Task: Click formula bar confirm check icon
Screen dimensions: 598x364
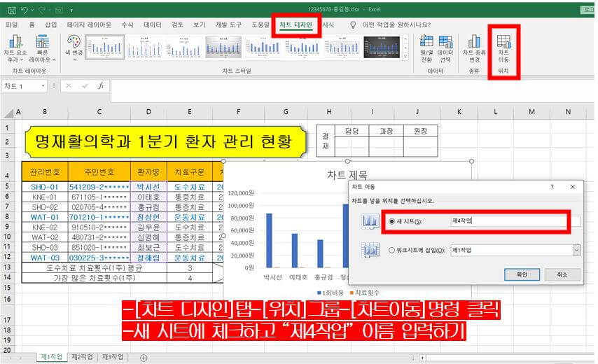Action: click(85, 86)
